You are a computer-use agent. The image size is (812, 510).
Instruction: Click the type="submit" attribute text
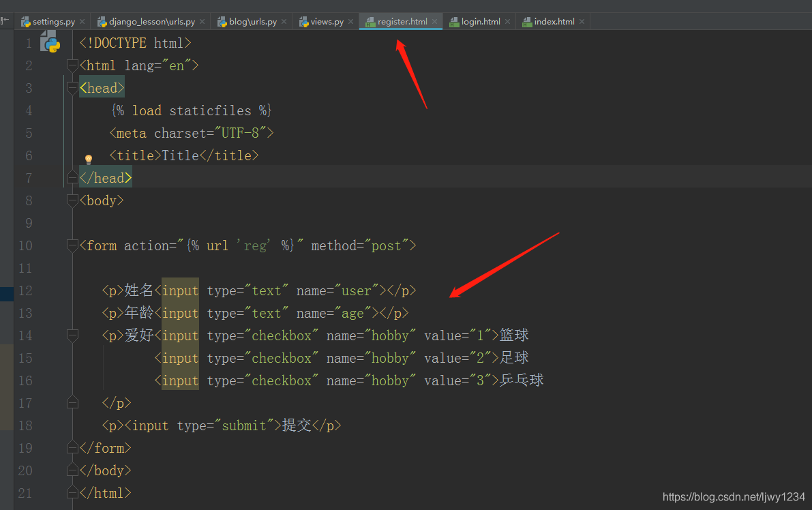click(225, 425)
